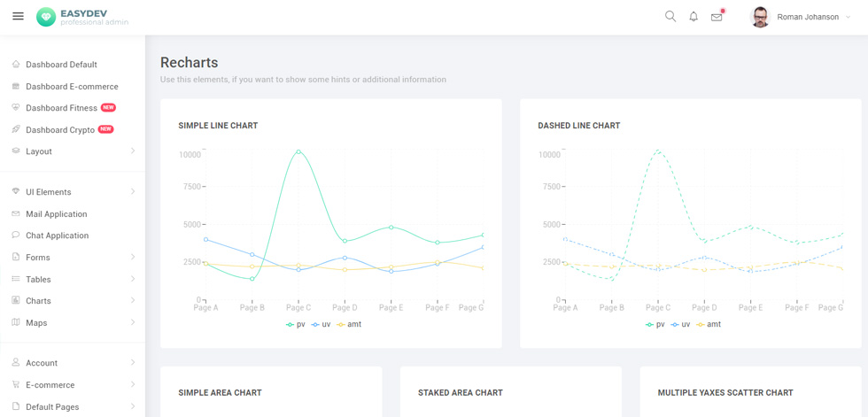
Task: Expand the Maps submenu chevron
Action: (x=133, y=322)
